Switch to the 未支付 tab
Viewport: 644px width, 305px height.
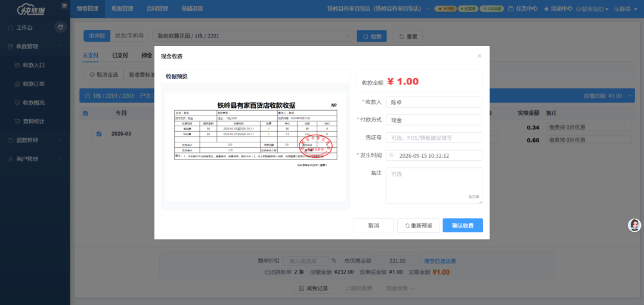click(x=91, y=55)
